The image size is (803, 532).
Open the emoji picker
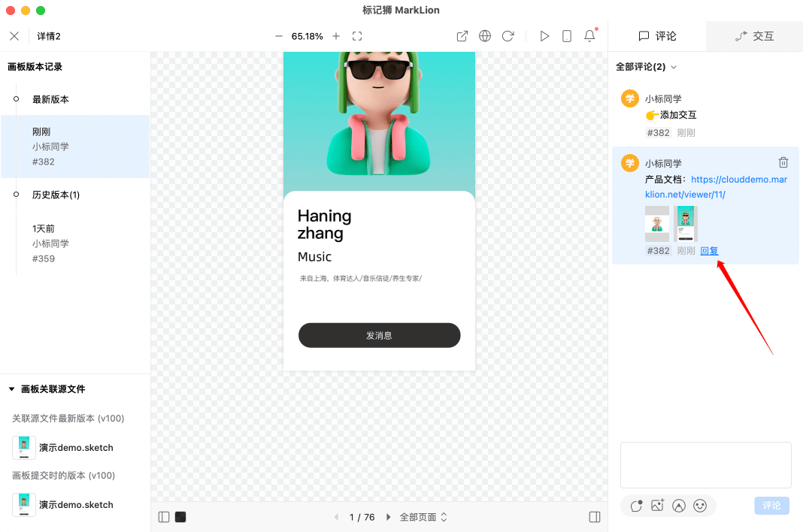tap(700, 506)
